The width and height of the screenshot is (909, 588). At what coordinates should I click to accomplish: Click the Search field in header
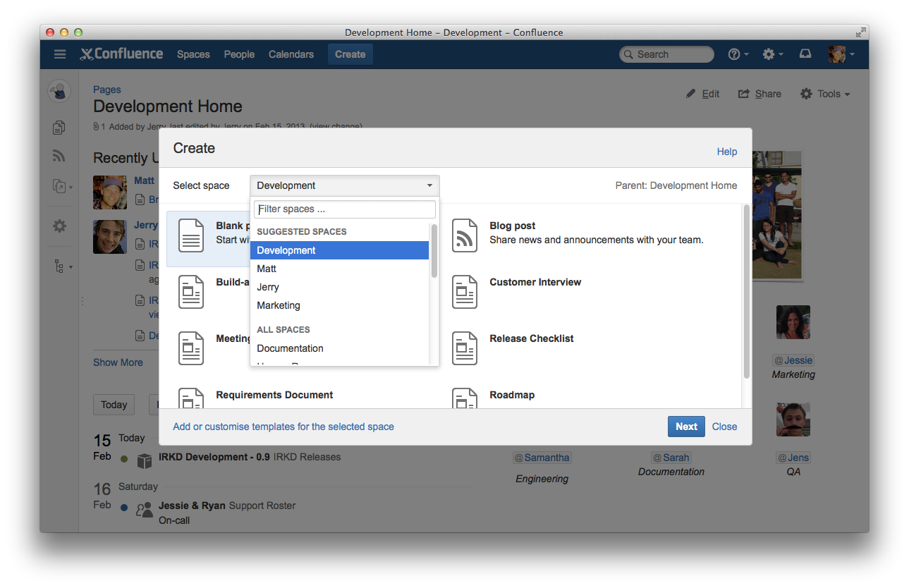tap(666, 54)
